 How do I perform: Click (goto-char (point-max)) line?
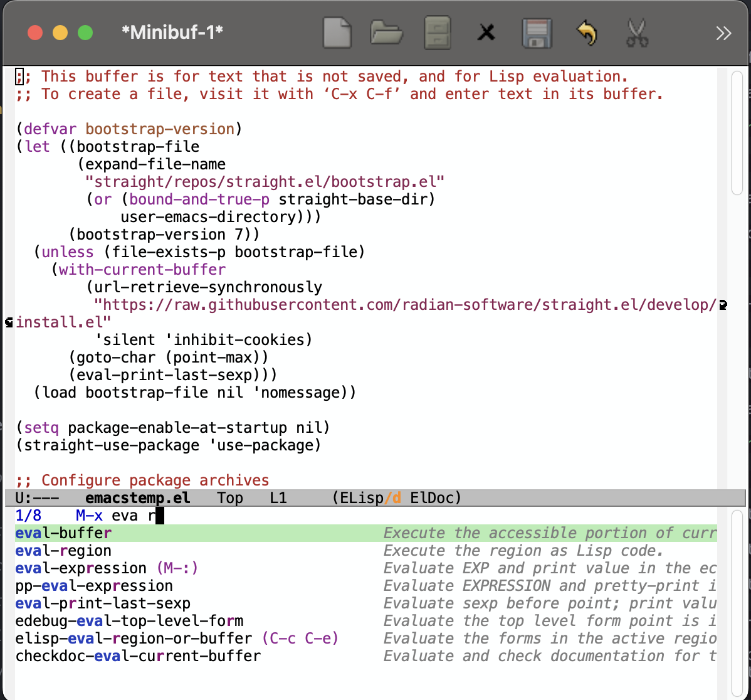coord(168,358)
